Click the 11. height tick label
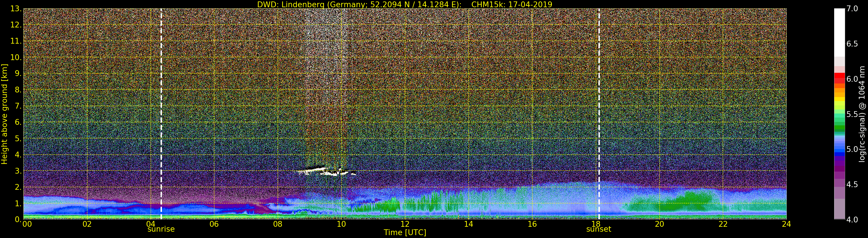Viewport: 868px width, 238px height. tap(16, 41)
